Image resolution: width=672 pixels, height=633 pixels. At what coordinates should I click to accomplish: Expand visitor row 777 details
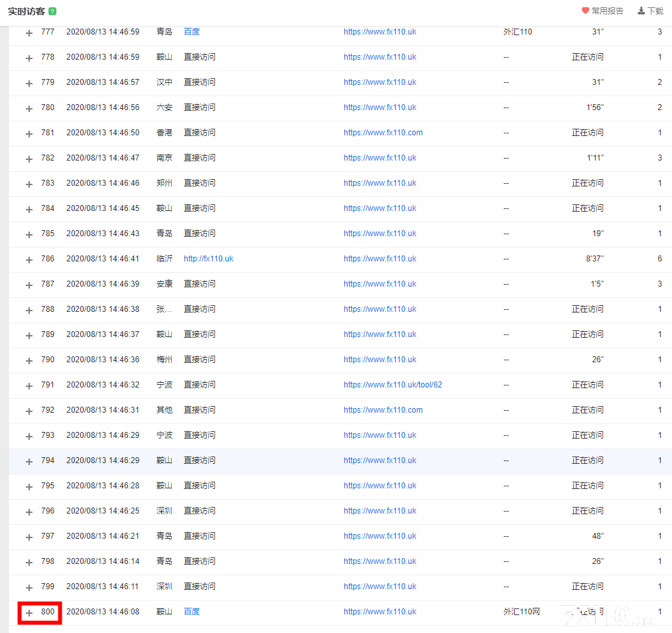(29, 33)
